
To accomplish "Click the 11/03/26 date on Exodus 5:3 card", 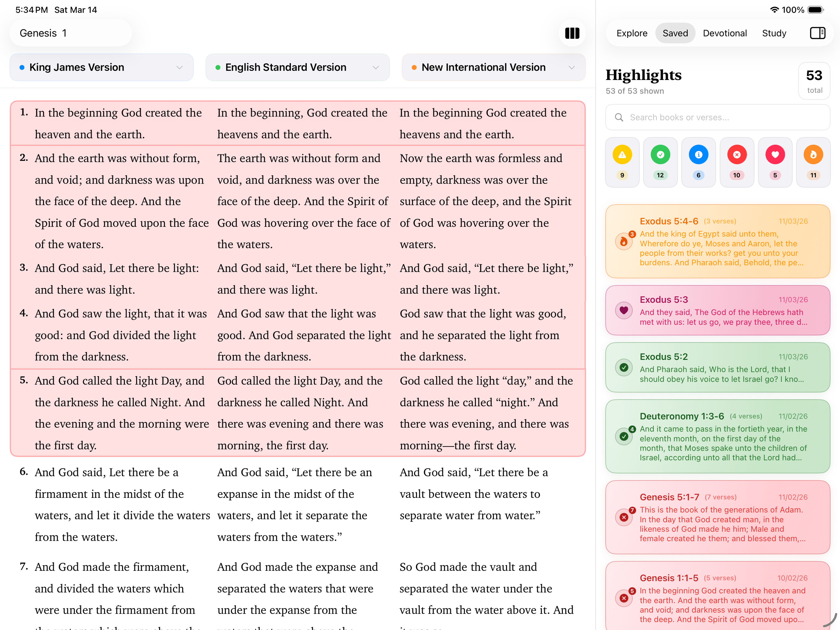I will (x=793, y=300).
